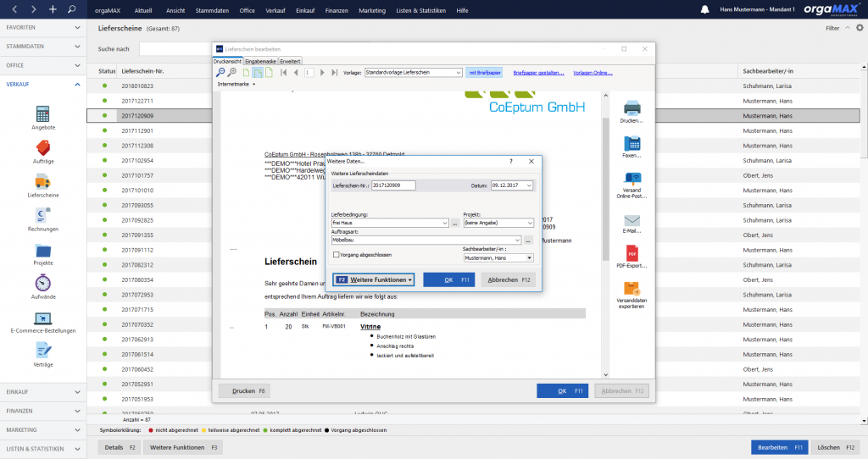
Task: Go to previous preview page
Action: click(x=296, y=73)
